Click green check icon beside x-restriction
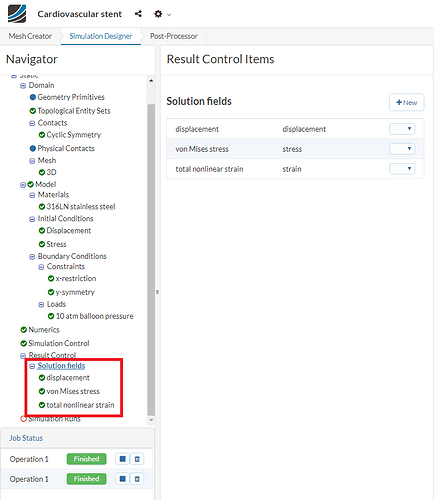 click(x=51, y=278)
